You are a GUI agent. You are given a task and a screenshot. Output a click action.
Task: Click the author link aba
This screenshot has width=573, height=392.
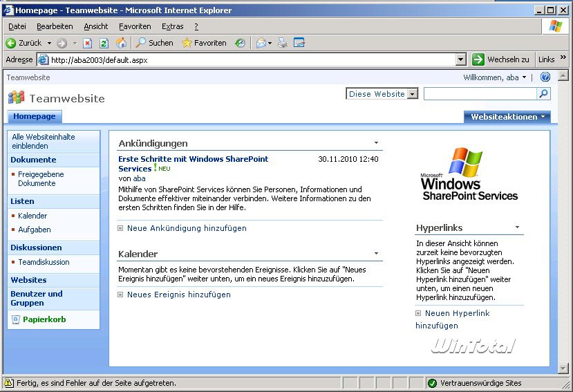139,178
